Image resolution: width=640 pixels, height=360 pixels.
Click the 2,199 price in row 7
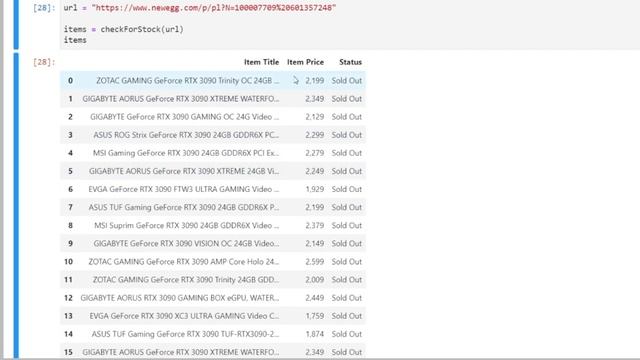[314, 207]
